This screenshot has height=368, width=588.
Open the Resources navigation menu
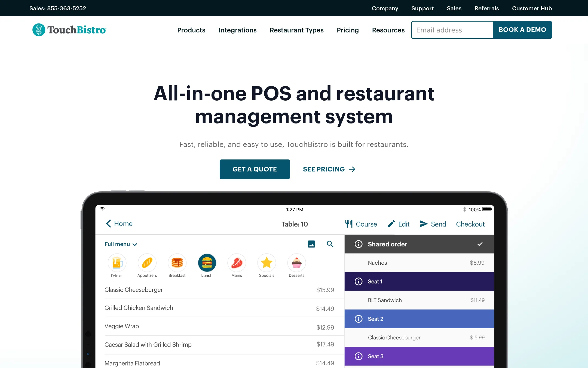coord(388,30)
